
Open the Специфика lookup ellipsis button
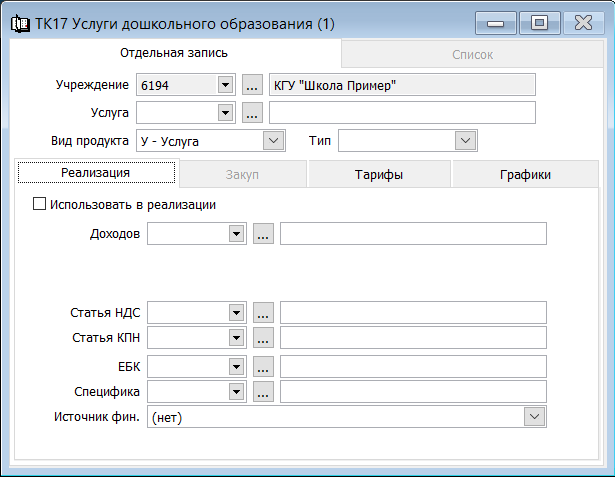coord(263,391)
